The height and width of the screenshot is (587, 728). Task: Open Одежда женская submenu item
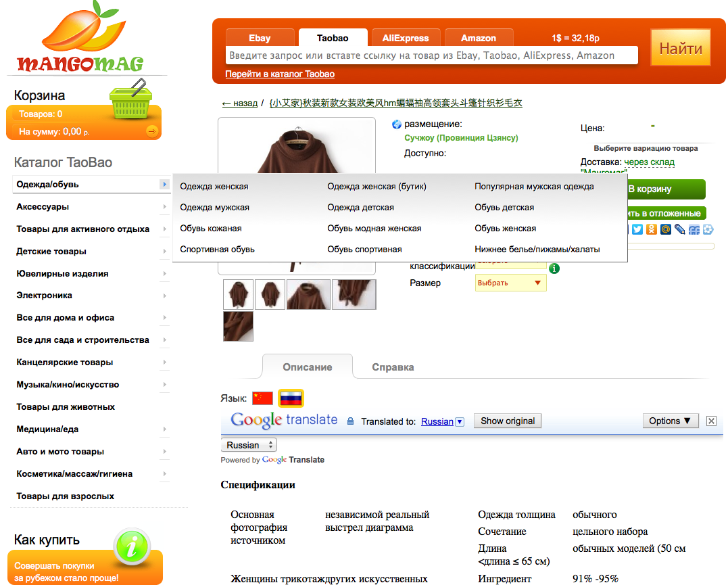(214, 186)
